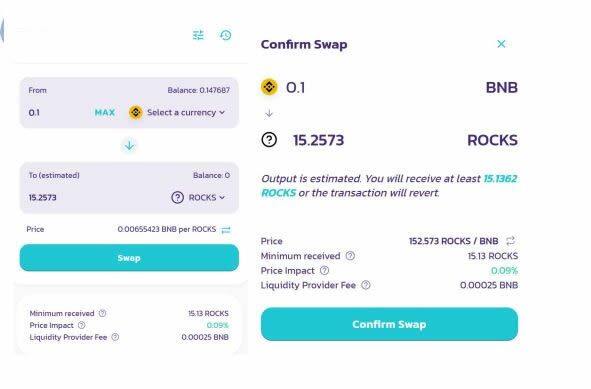Flip the price display in the swap panel
Image resolution: width=591 pixels, height=389 pixels.
(226, 230)
